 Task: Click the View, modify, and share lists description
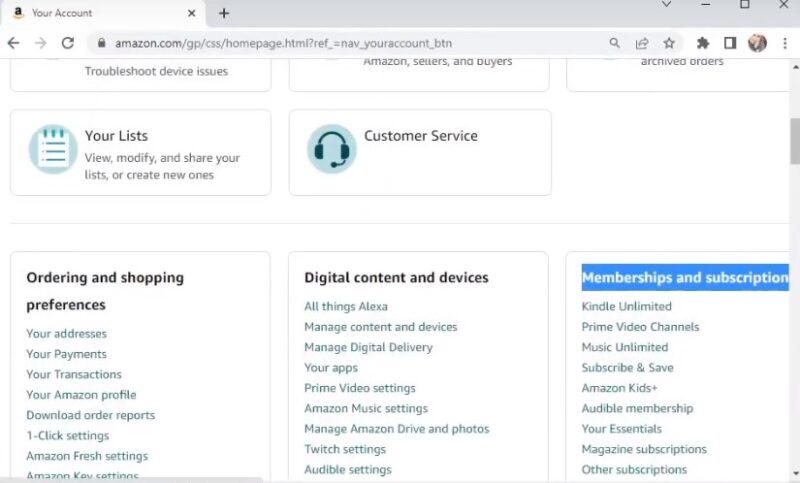click(162, 166)
